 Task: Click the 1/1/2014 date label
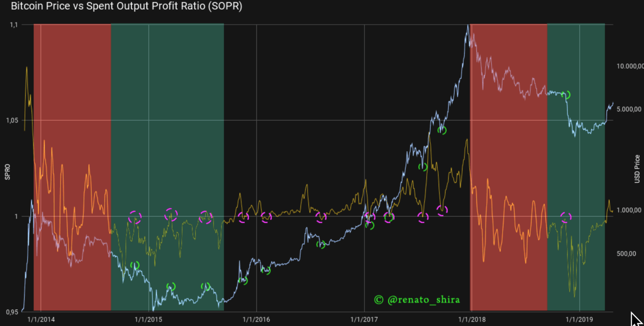[x=41, y=320]
